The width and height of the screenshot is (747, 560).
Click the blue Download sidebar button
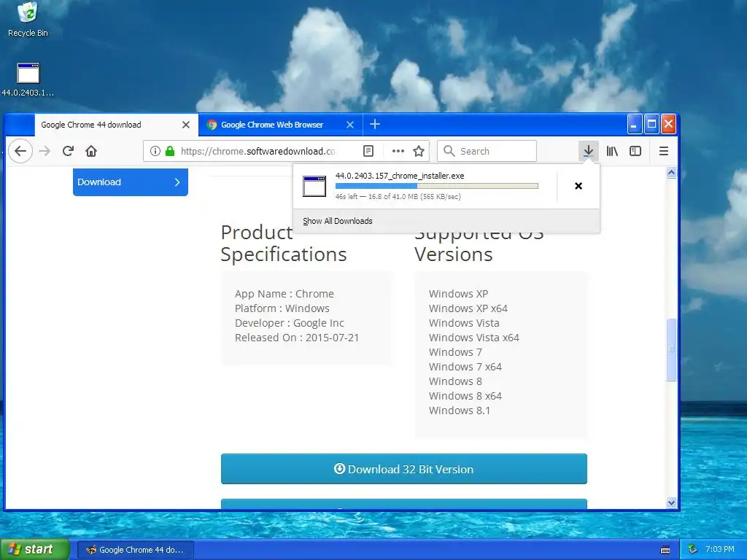131,182
